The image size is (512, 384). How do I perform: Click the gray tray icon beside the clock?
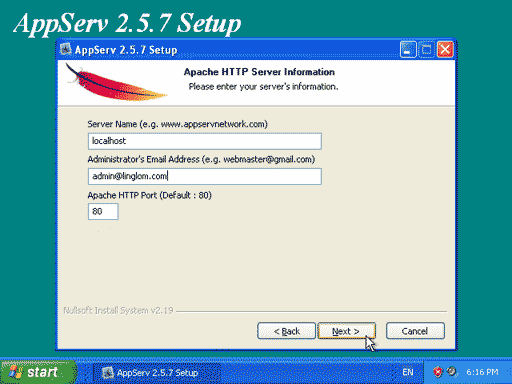[x=452, y=371]
